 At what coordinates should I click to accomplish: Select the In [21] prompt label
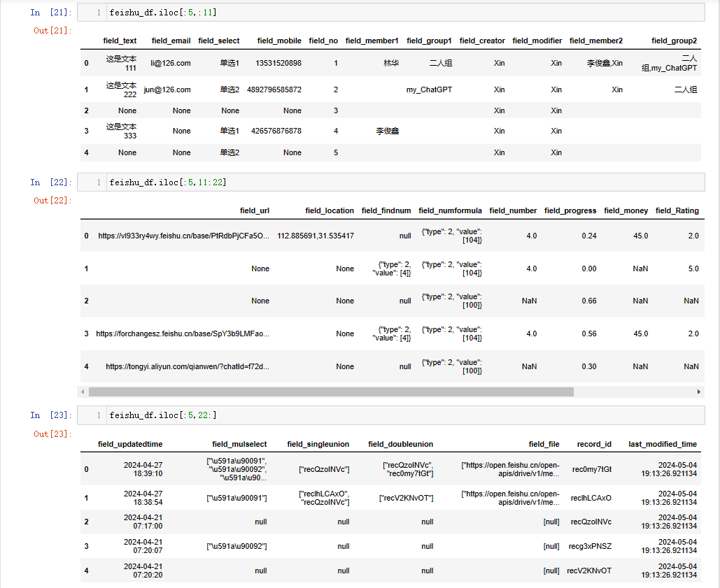tap(51, 13)
